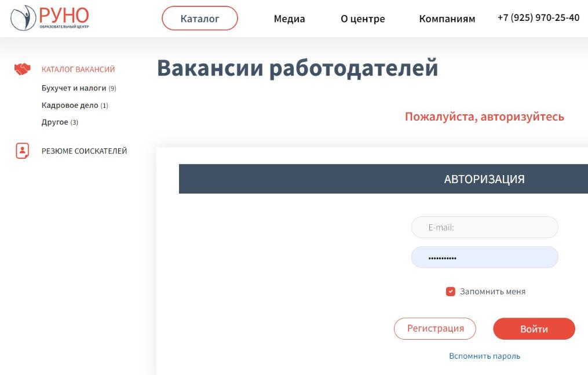The height and width of the screenshot is (375, 588).
Task: Open the Медиа menu item
Action: (x=289, y=19)
